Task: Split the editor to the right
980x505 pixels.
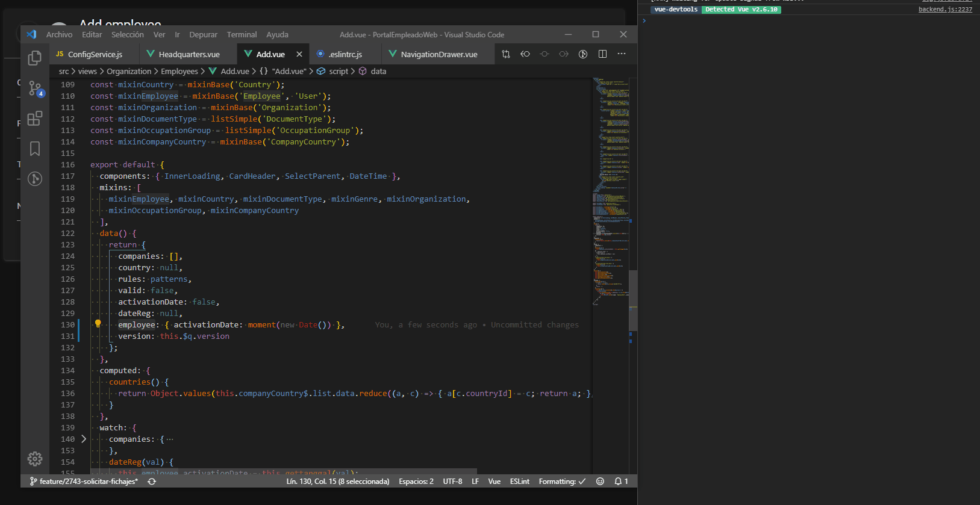Action: pos(602,54)
